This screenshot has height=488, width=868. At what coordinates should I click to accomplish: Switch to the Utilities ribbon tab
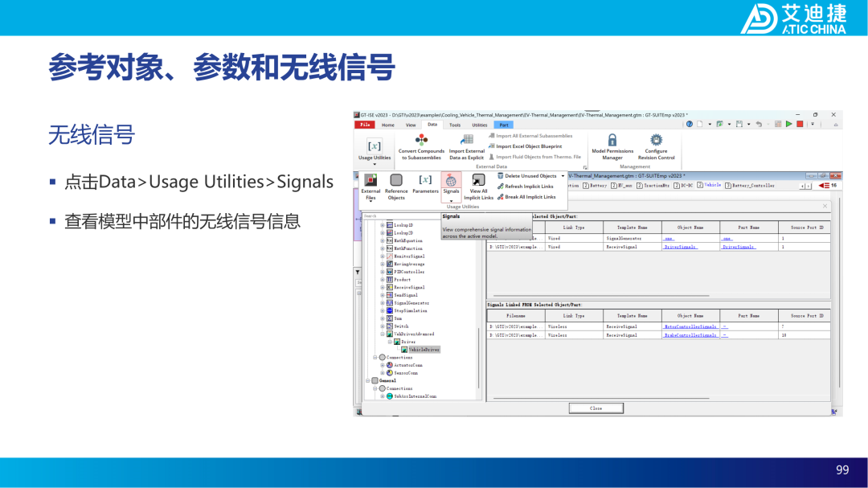click(x=479, y=125)
